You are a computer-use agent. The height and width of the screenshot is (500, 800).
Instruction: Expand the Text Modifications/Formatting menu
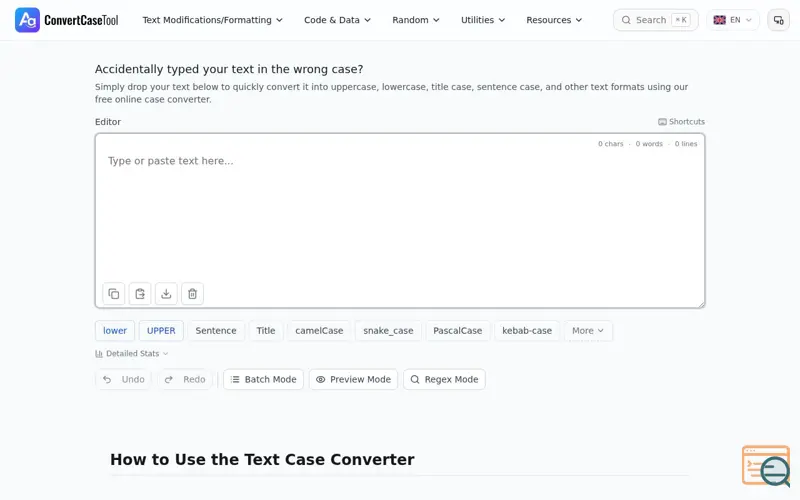[212, 20]
